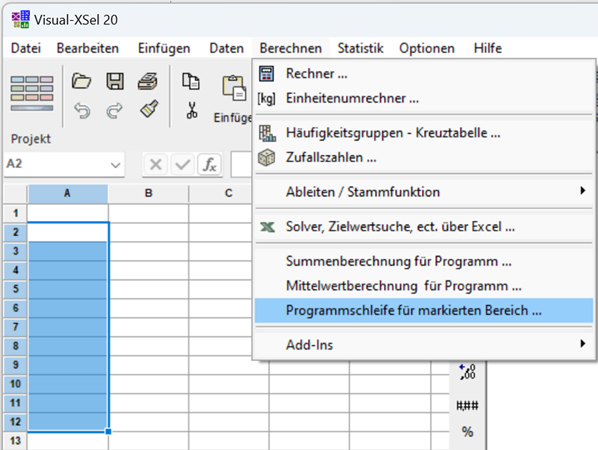Open the Daten menu
The image size is (598, 450).
point(227,48)
